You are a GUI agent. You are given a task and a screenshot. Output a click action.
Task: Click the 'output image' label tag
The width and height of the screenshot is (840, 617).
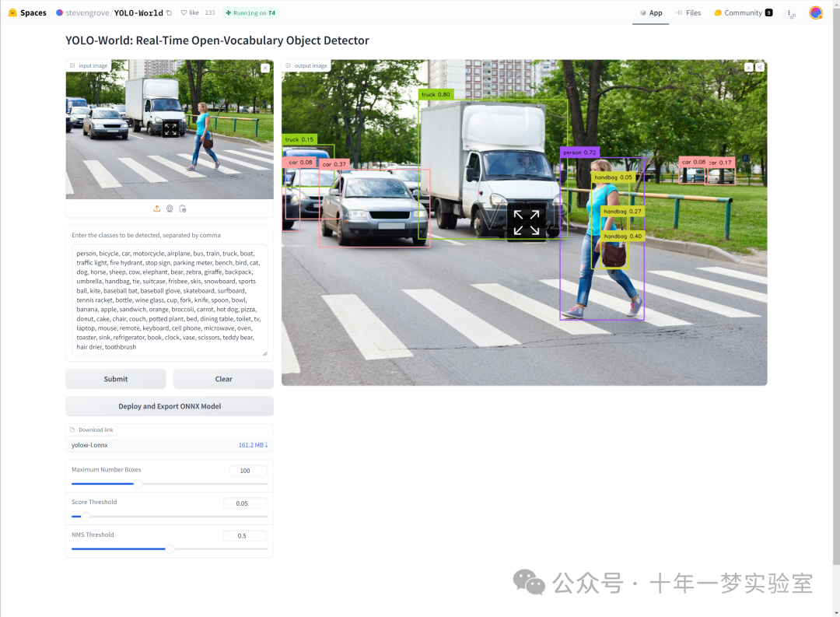point(306,66)
